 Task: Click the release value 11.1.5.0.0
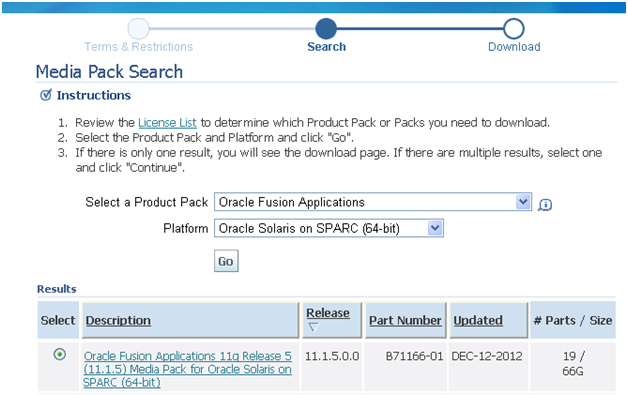tap(332, 356)
